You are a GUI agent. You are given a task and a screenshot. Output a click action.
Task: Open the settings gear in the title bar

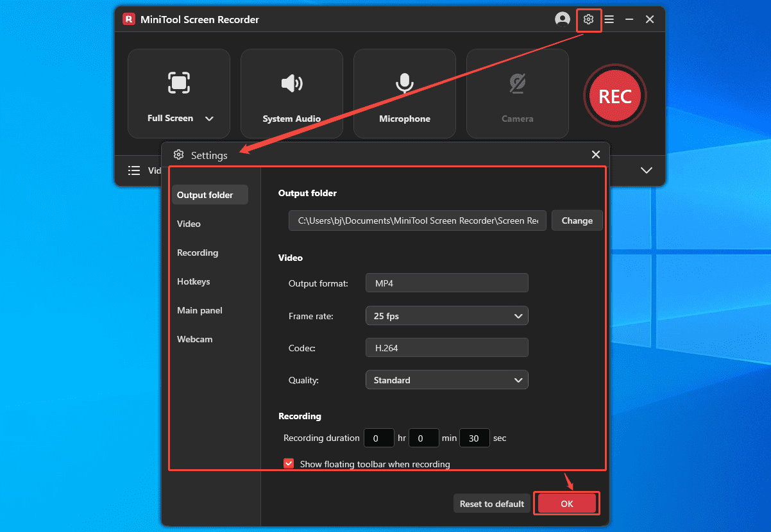tap(588, 19)
